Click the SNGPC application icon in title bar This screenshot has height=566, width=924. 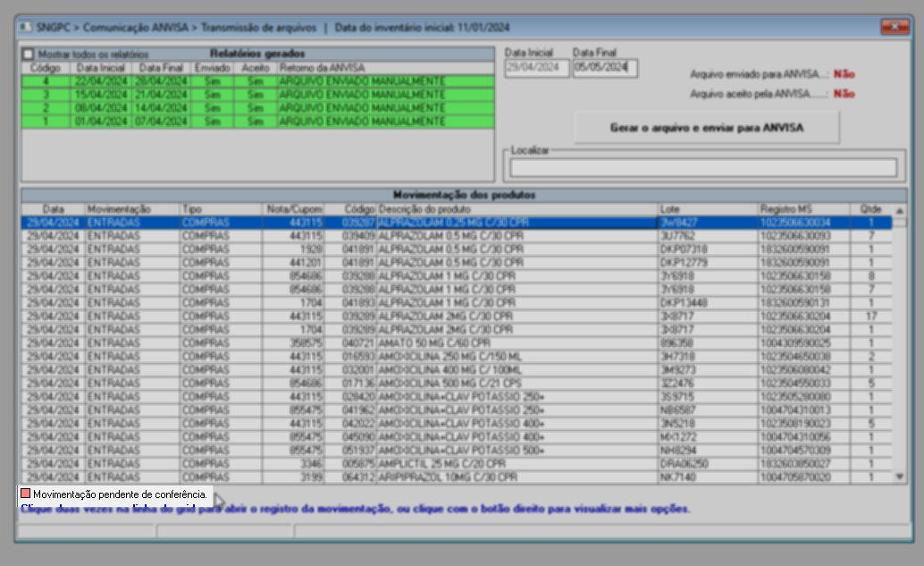(25, 27)
